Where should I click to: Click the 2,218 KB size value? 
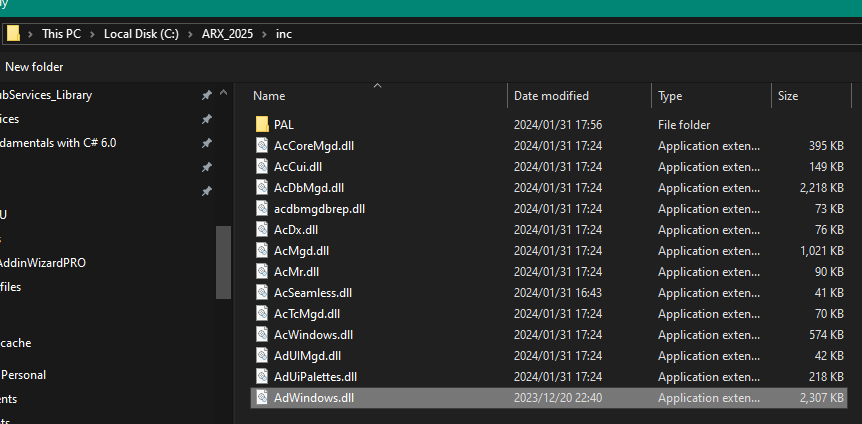point(821,188)
